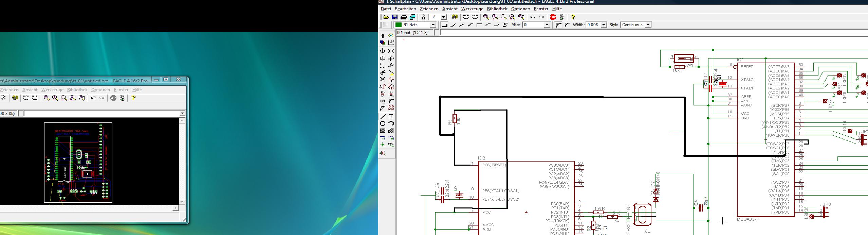
Task: Open the Werkzeuge menu in the board window
Action: 52,90
